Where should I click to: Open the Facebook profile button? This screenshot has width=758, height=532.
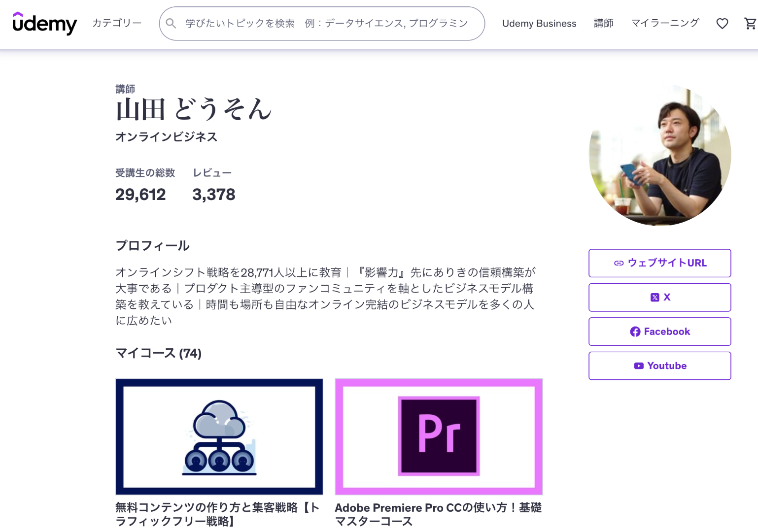coord(660,332)
